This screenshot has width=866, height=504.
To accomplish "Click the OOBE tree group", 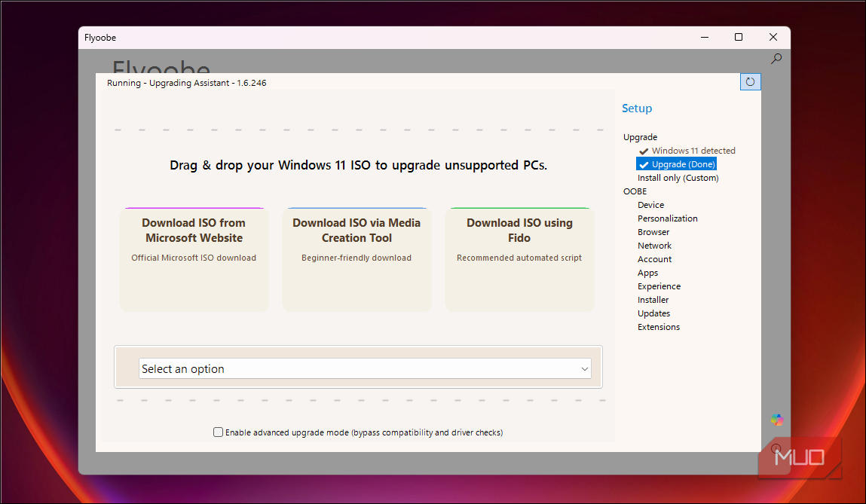I will pos(635,191).
